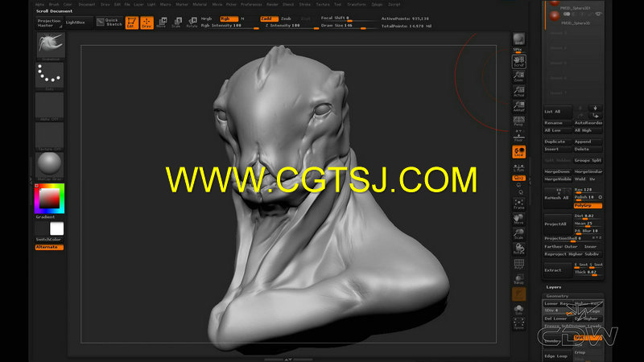The height and width of the screenshot is (362, 644).
Task: Toggle Zadd mode
Action: [269, 19]
